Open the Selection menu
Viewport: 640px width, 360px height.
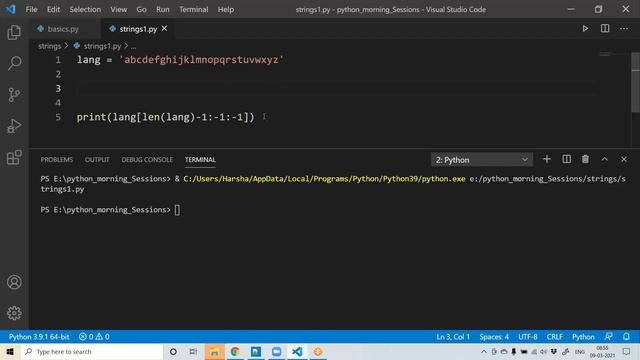tap(85, 9)
